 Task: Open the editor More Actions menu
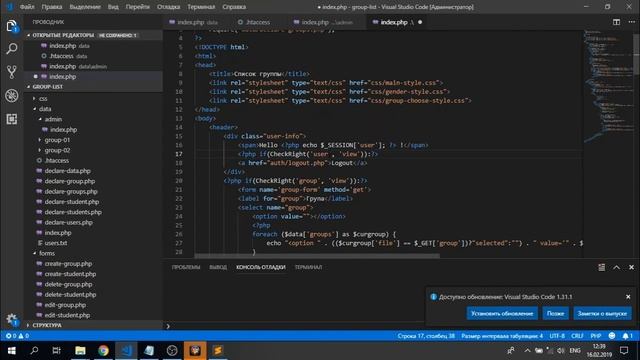point(631,22)
